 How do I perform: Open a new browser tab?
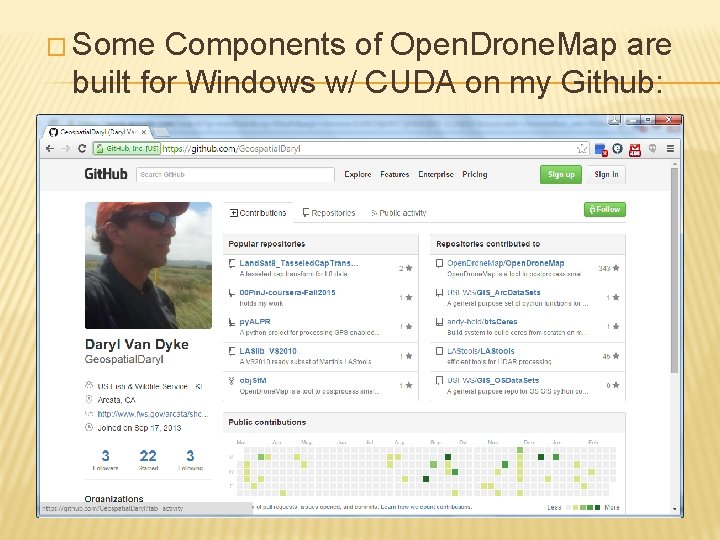(x=161, y=132)
